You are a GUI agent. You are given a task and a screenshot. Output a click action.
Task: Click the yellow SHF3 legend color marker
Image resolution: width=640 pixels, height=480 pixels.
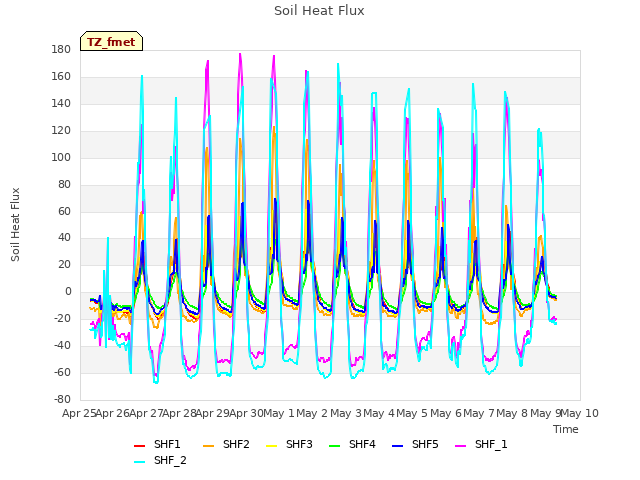pos(271,446)
